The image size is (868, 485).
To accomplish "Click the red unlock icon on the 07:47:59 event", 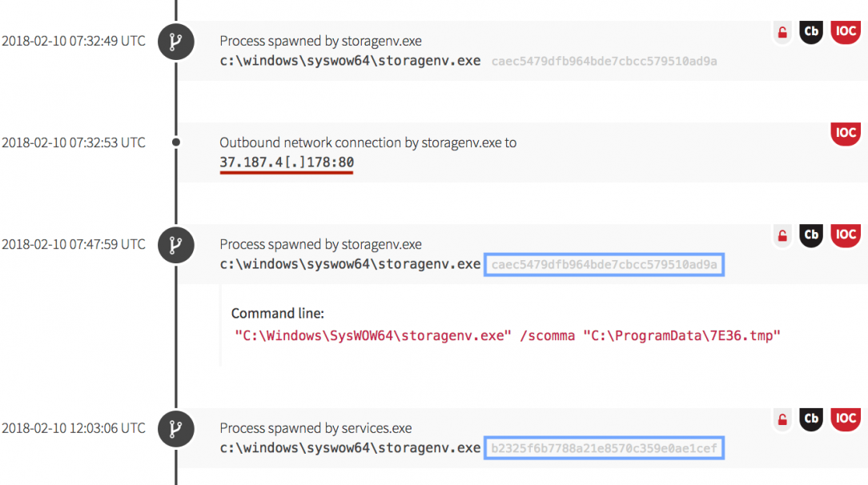I will point(782,236).
